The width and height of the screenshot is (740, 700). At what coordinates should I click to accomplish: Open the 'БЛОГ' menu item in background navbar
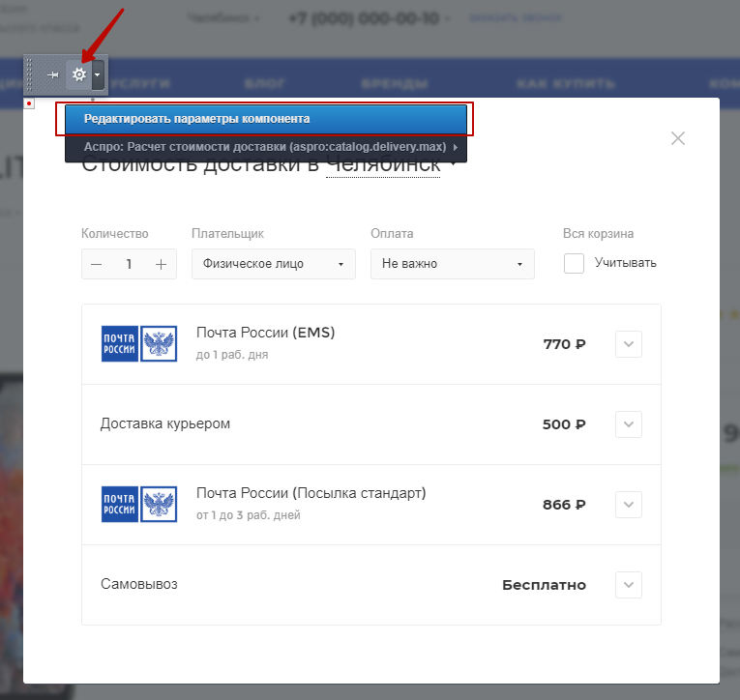[265, 84]
